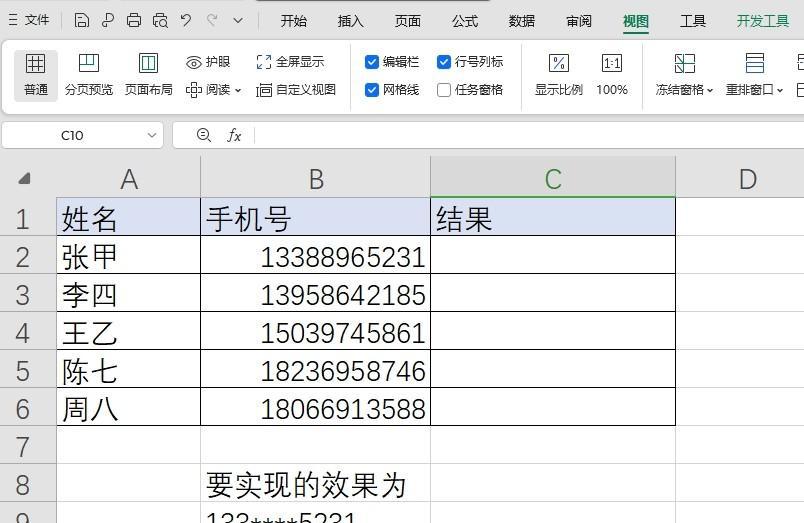Turn on 护眼 eye protection mode

(x=208, y=62)
